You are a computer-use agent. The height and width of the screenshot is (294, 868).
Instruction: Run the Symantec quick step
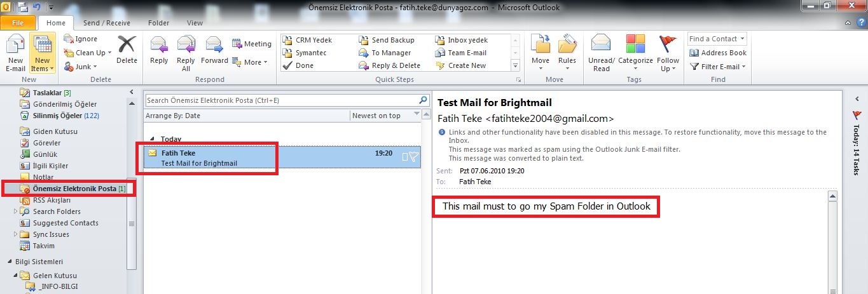click(x=306, y=53)
